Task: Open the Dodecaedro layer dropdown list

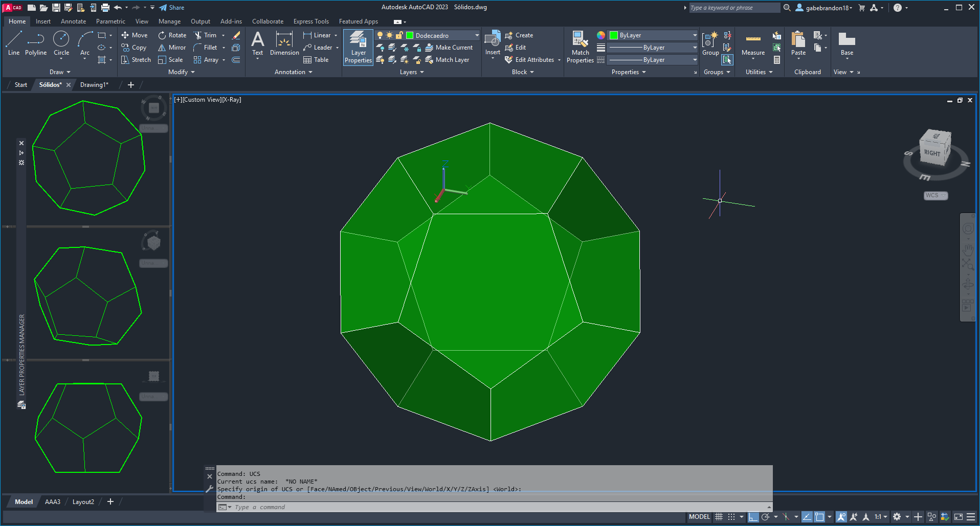Action: point(477,35)
